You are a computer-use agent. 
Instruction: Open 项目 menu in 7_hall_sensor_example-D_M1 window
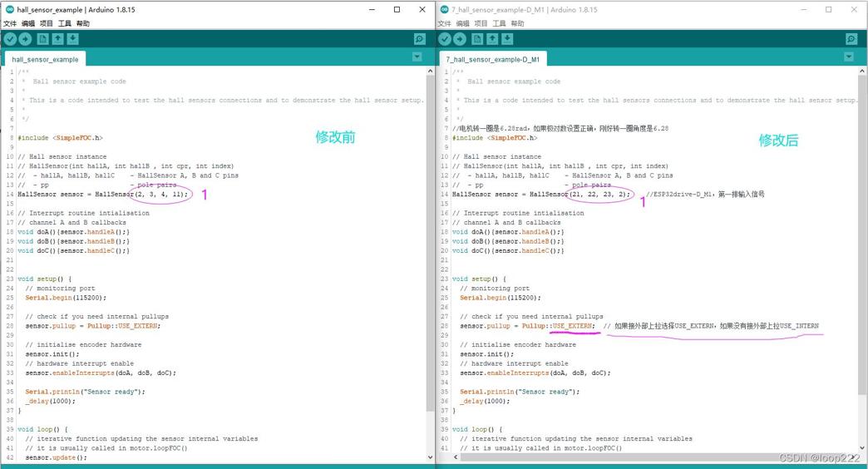[481, 23]
